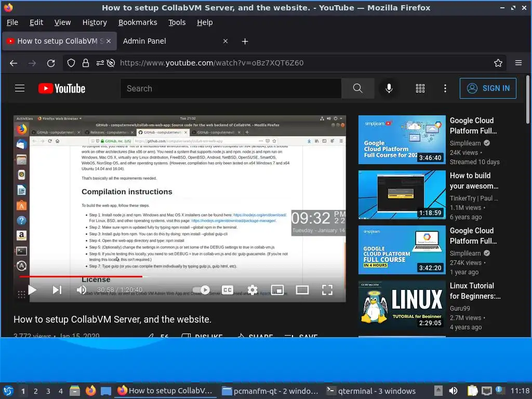Reload the current YouTube page
This screenshot has width=532, height=399.
click(x=51, y=63)
